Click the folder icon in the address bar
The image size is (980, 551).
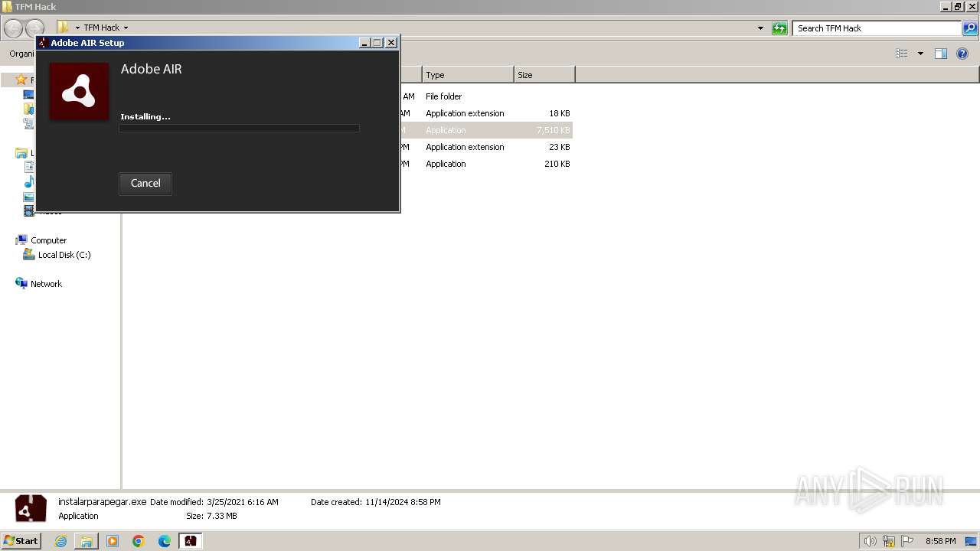pos(64,28)
